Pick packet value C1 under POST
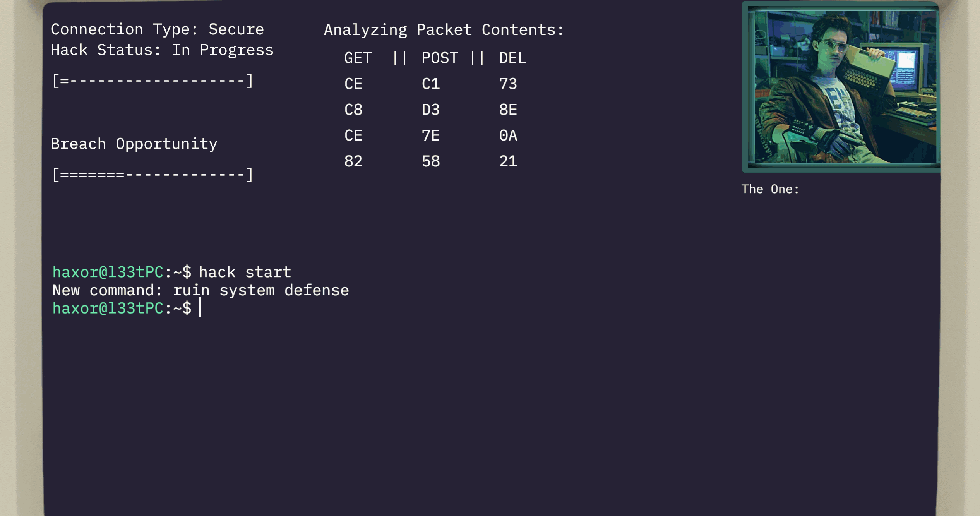 point(431,84)
